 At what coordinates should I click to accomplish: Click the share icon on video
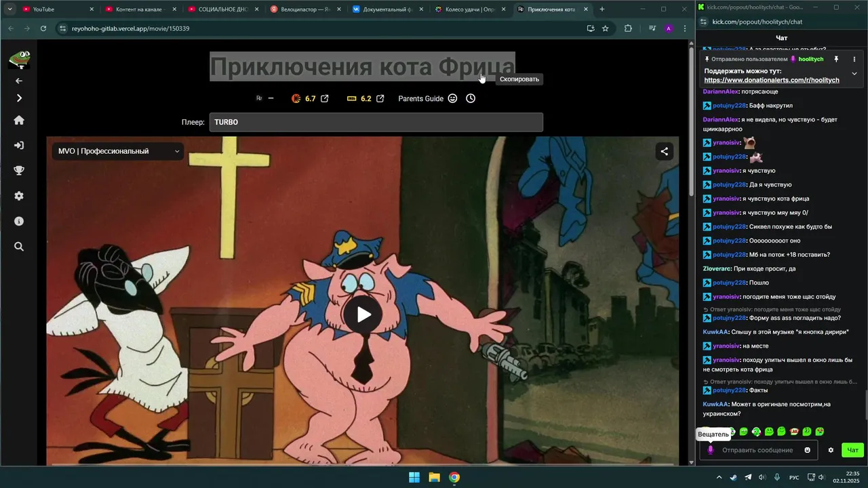[665, 152]
